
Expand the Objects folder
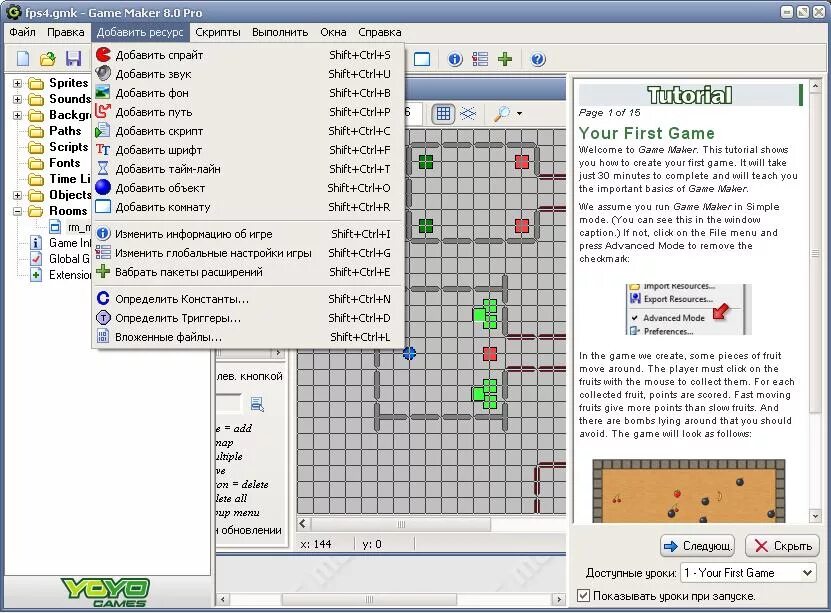[17, 195]
